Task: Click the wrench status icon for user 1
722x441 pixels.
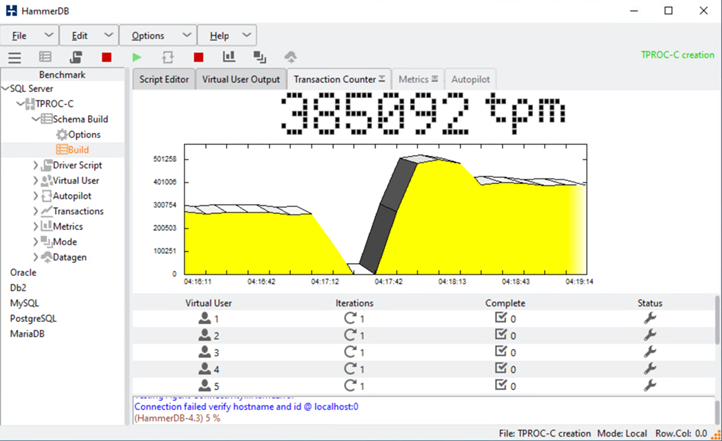Action: point(649,319)
